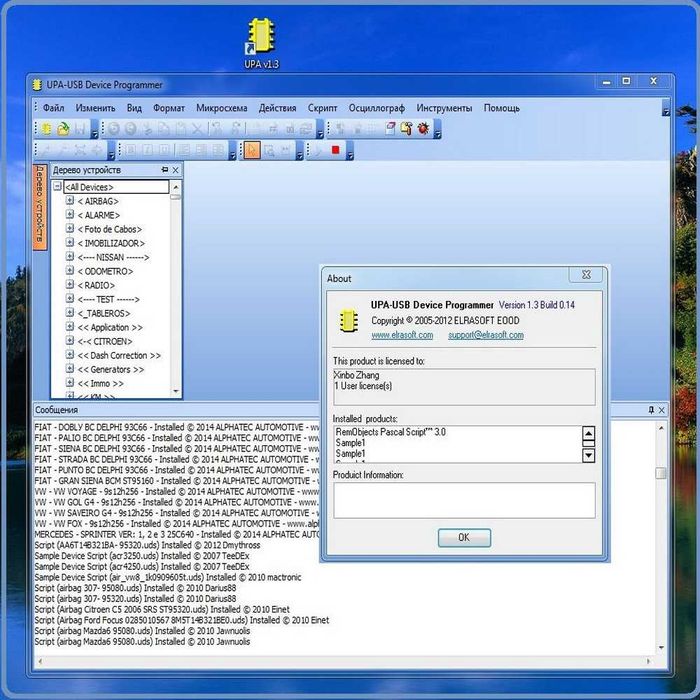Click the region select tool beside the pointer
Image resolution: width=700 pixels, height=700 pixels.
pos(269,150)
